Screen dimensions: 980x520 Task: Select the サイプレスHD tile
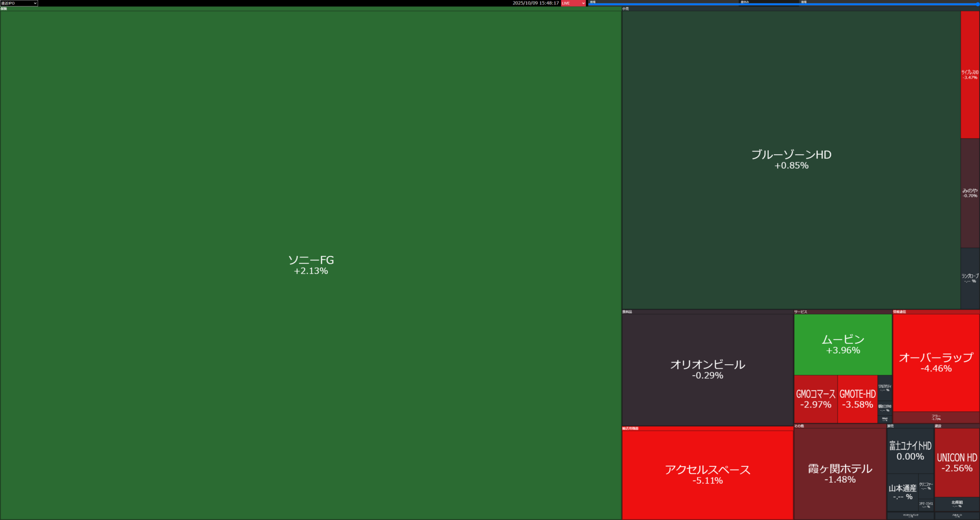970,75
